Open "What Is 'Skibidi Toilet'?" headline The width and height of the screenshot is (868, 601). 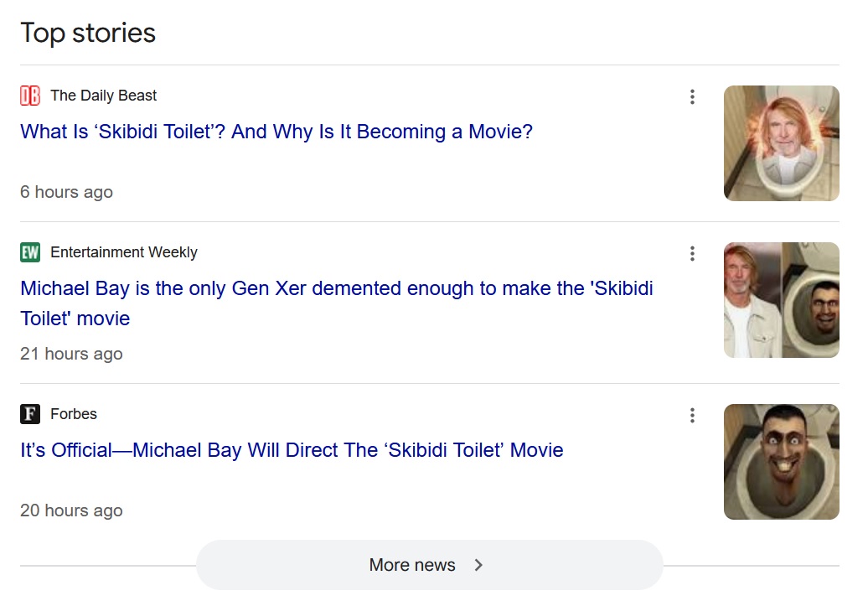(x=276, y=132)
